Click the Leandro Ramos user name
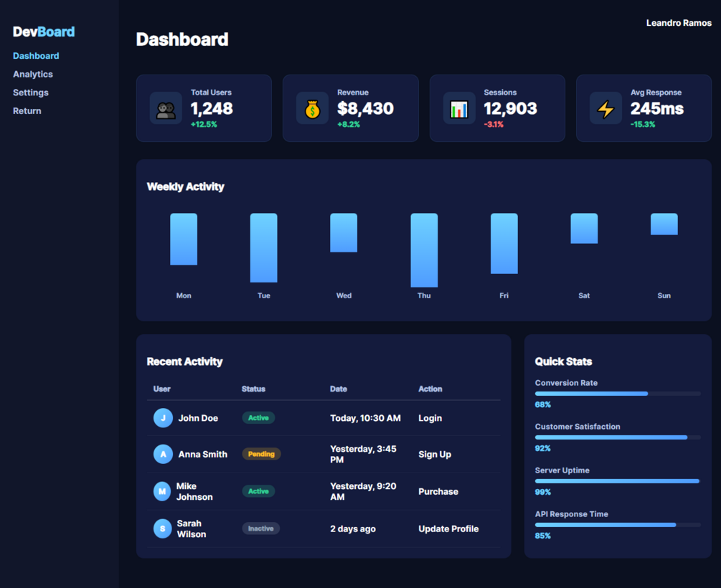The image size is (721, 588). (679, 23)
